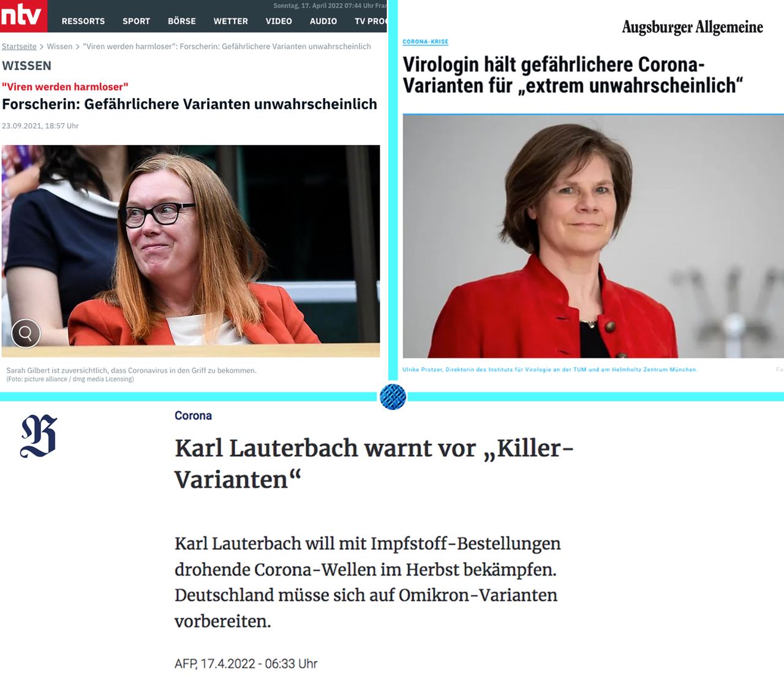Open the Killer-Varianten headline
784x687 pixels.
point(374,464)
